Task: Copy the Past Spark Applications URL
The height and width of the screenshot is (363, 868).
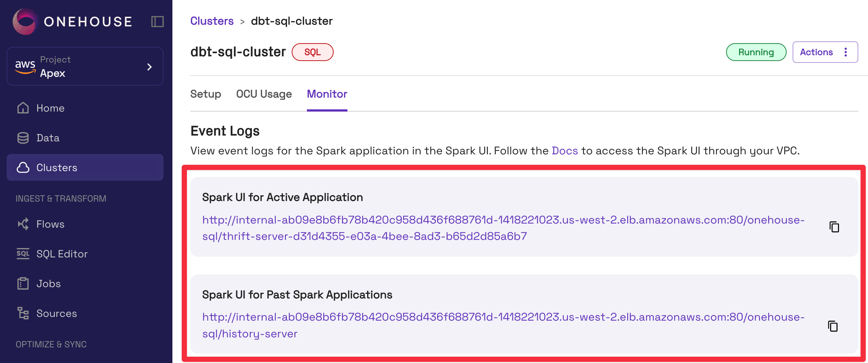Action: pos(833,326)
